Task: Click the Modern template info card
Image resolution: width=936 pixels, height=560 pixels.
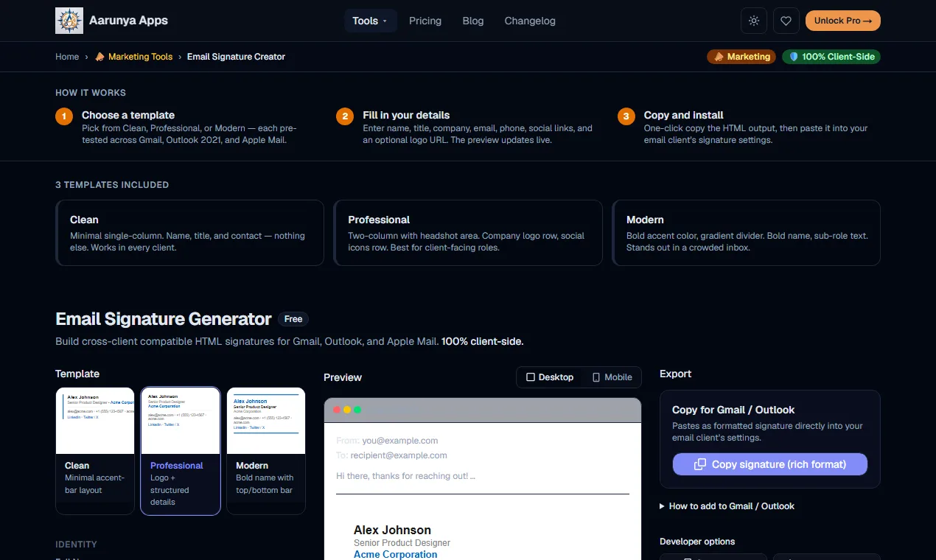Action: (747, 233)
